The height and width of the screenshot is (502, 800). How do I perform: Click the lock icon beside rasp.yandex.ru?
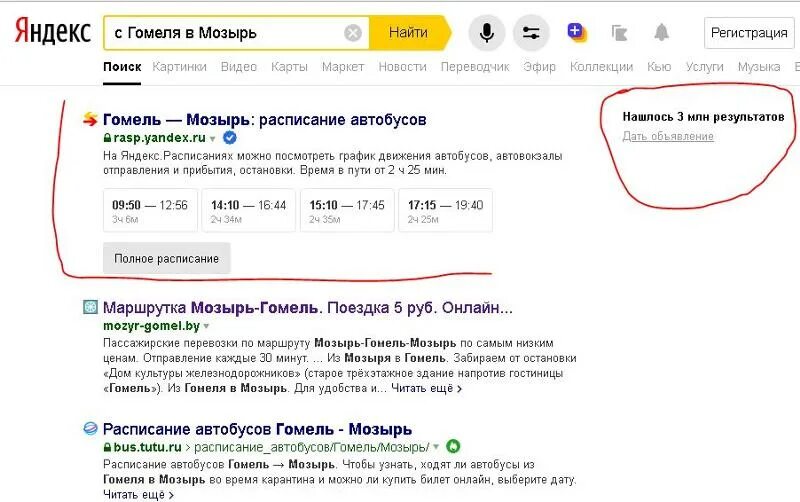point(107,138)
